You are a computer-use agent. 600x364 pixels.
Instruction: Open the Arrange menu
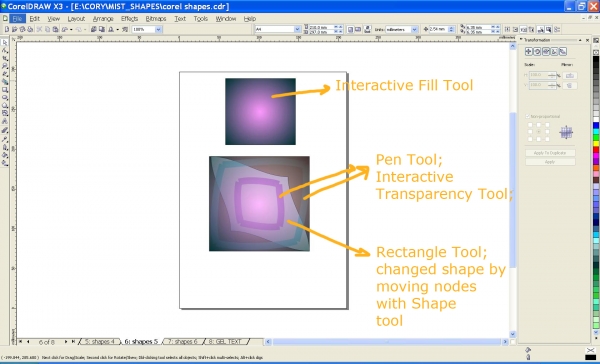[103, 18]
